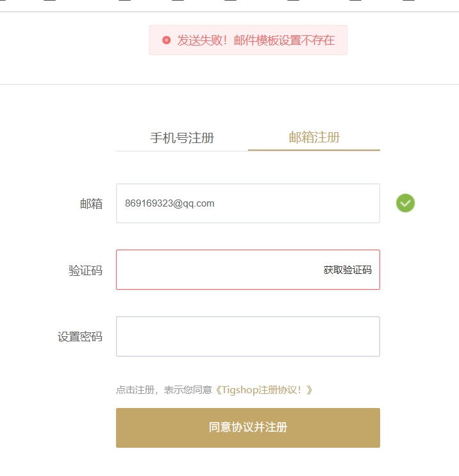Viewport: 459px width, 476px height.
Task: Click the gray divider line under 手机号注册
Action: tap(182, 151)
